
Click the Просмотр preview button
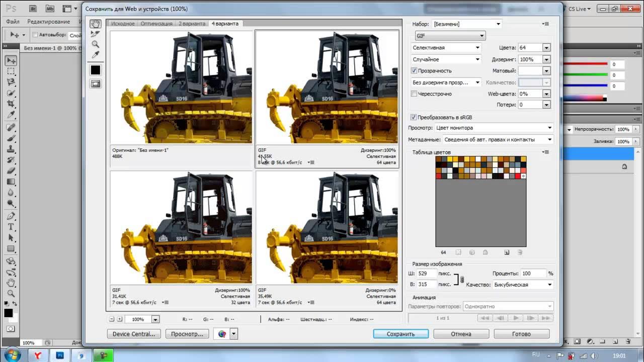coord(187,334)
